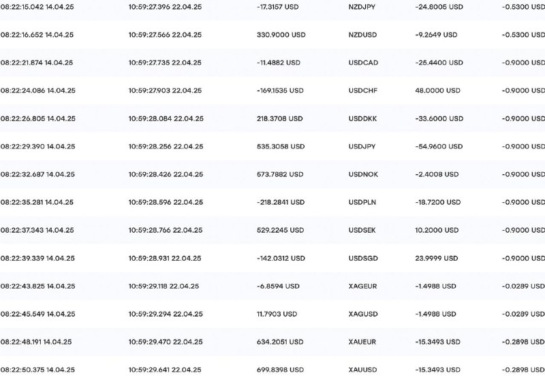Click the USDJPY symbol cell
This screenshot has height=392, width=545.
pos(362,146)
